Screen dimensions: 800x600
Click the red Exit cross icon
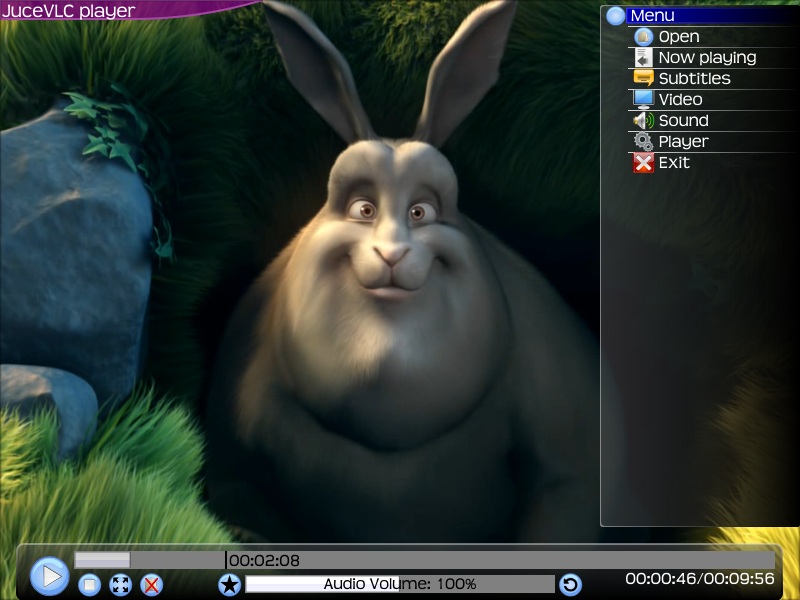tap(643, 163)
